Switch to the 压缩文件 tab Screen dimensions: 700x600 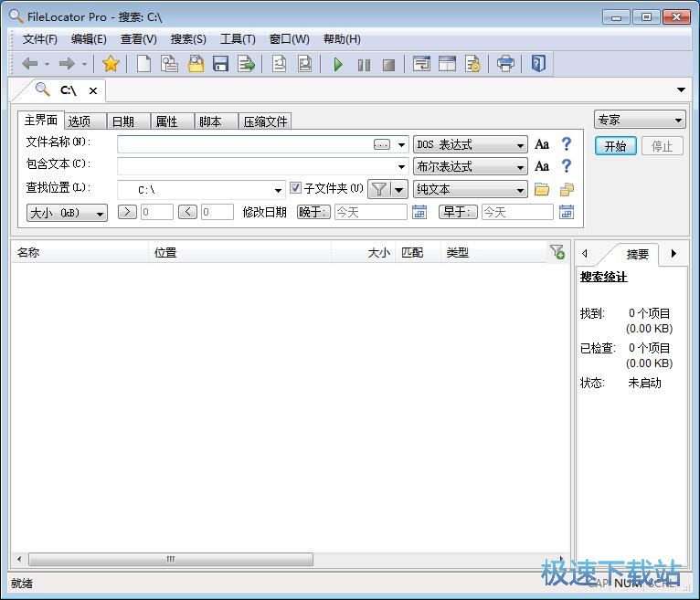coord(265,121)
